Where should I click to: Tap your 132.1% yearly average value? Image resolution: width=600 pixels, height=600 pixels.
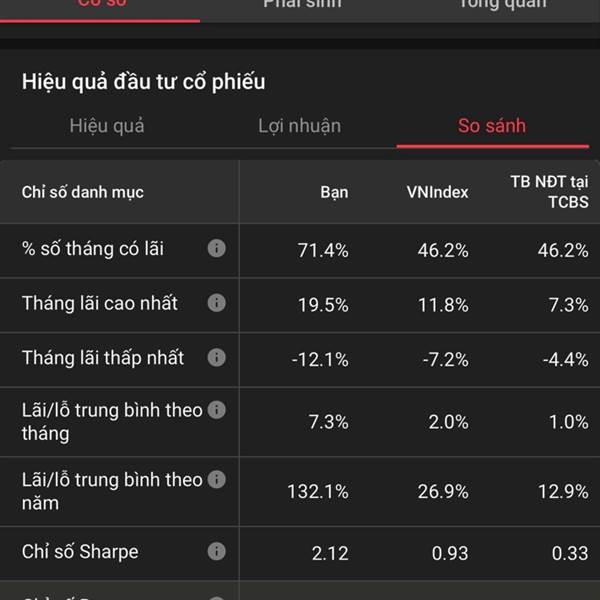point(318,491)
